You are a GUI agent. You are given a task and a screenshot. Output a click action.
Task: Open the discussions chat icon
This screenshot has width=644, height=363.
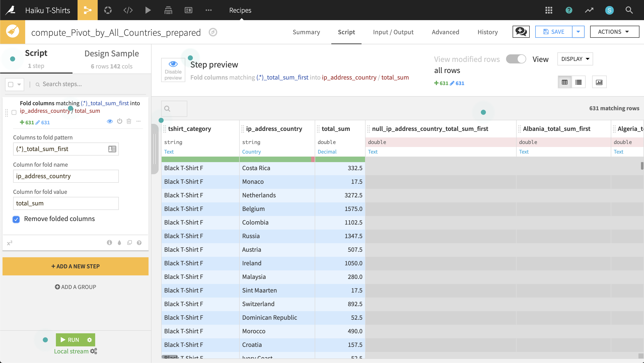pos(521,32)
